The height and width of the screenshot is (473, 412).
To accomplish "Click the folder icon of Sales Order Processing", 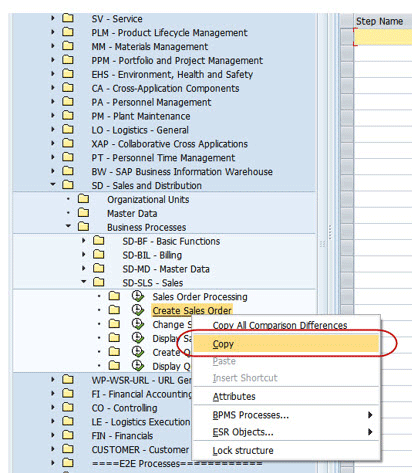I will coord(114,296).
